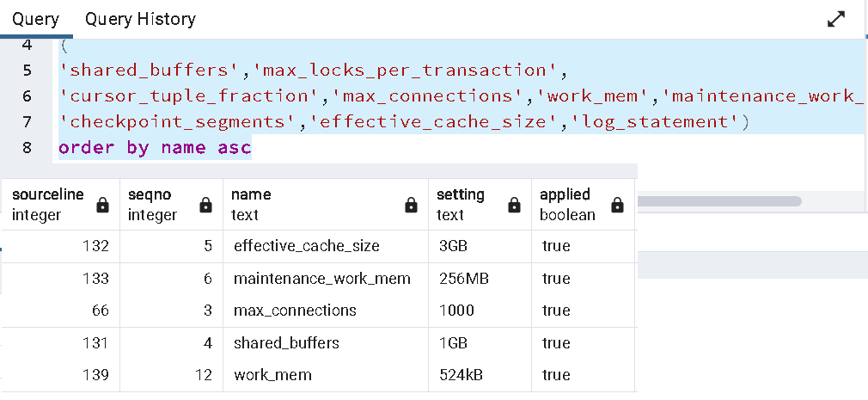Select the name column header
The width and height of the screenshot is (868, 400).
[x=326, y=205]
